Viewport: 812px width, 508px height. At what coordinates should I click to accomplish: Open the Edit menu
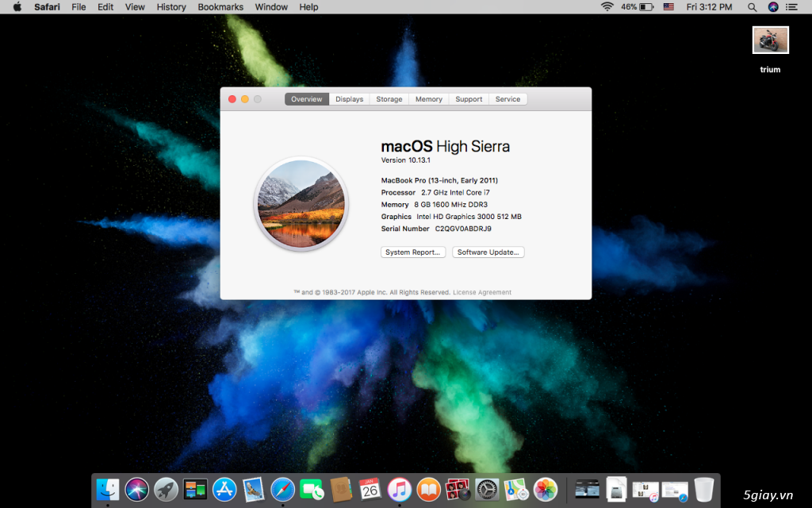tap(105, 6)
